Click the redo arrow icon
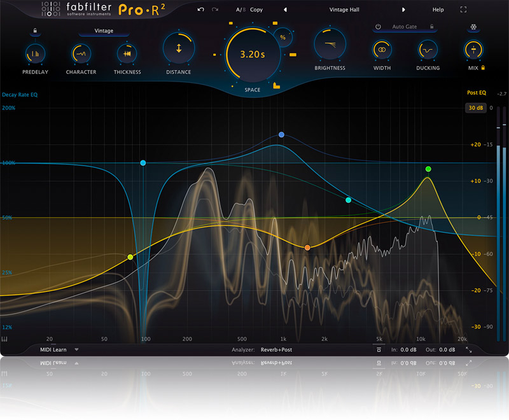 click(215, 10)
